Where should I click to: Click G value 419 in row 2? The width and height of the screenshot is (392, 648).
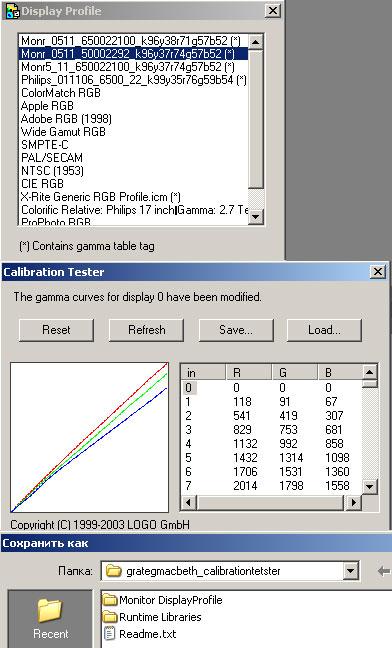tap(288, 416)
